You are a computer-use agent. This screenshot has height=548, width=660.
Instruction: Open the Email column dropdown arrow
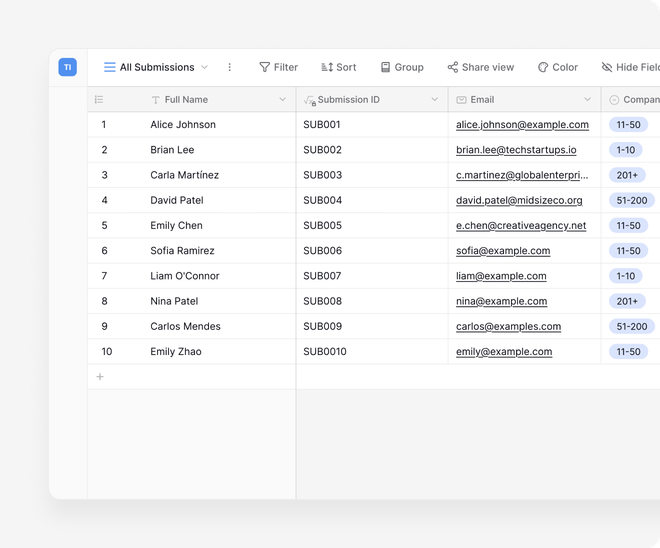[x=587, y=100]
